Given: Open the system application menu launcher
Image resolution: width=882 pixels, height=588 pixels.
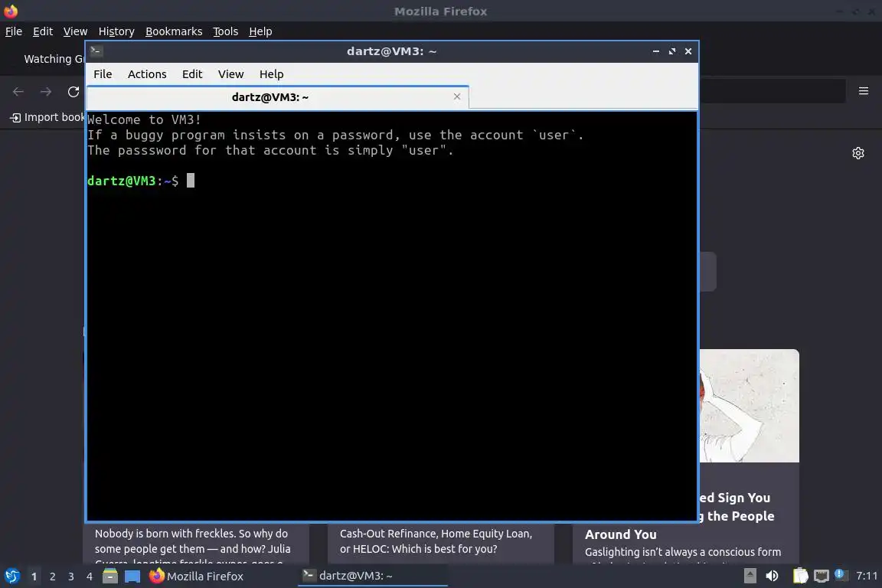Looking at the screenshot, I should pos(11,577).
